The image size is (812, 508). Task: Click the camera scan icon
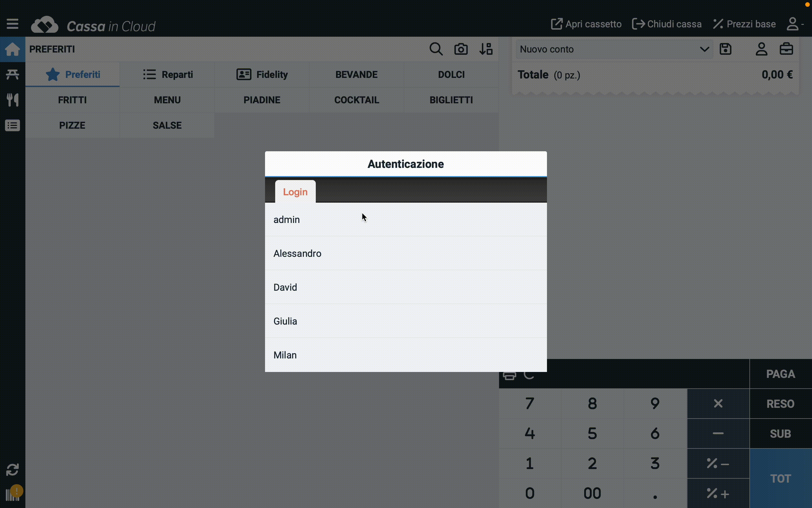click(x=461, y=49)
